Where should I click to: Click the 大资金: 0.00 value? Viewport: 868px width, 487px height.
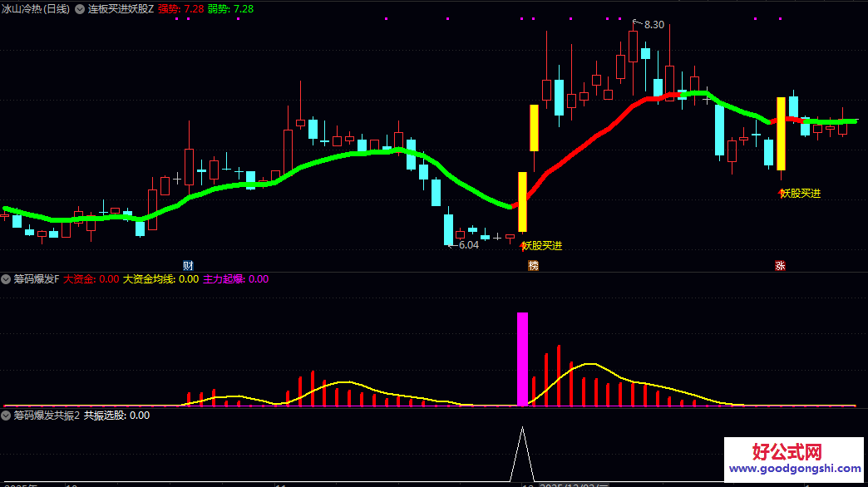pos(91,279)
